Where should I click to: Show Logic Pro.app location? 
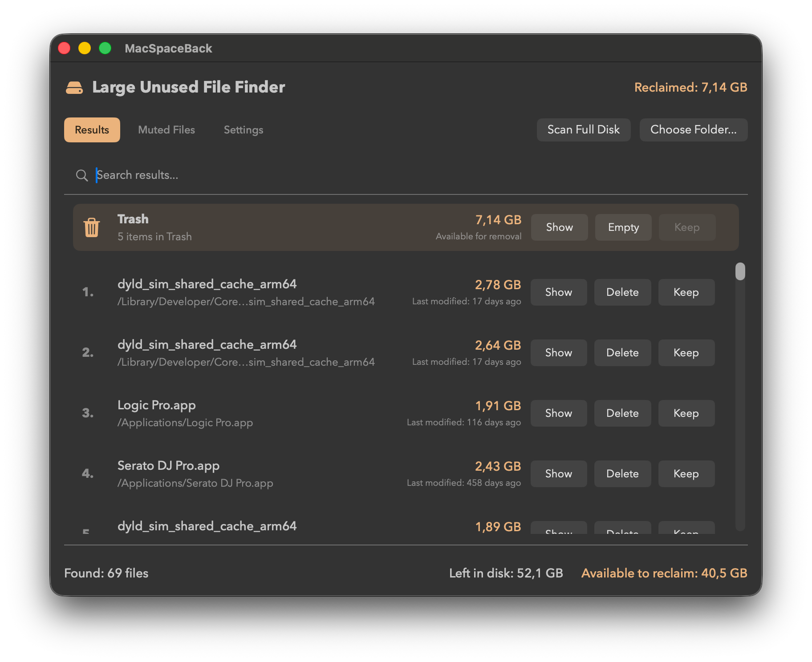(559, 413)
